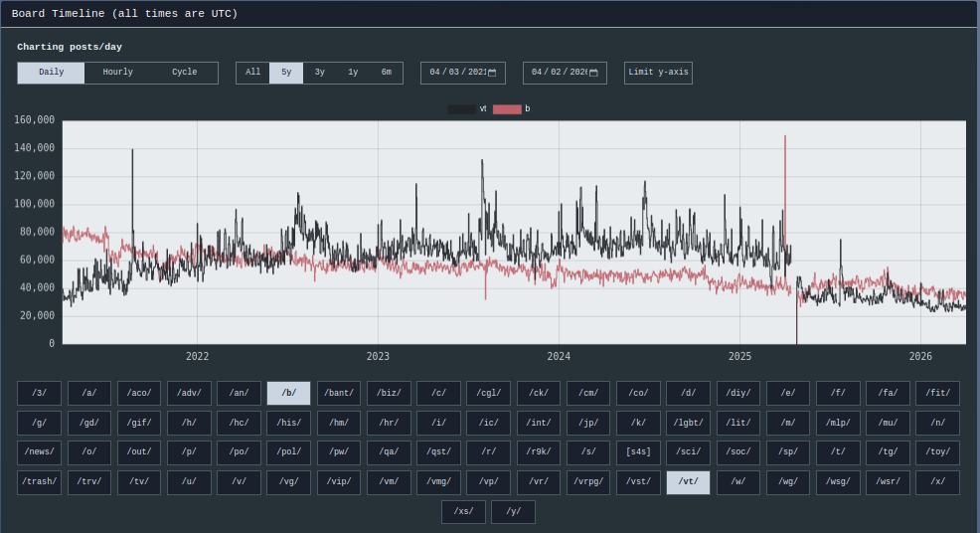Select the [s4s] board button

tap(638, 452)
